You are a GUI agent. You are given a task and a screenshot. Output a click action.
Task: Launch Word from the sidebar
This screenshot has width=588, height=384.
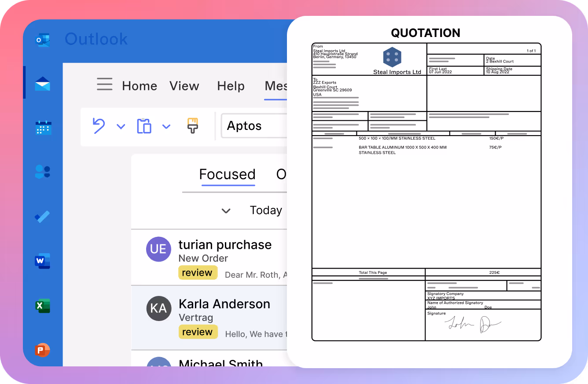click(x=43, y=261)
